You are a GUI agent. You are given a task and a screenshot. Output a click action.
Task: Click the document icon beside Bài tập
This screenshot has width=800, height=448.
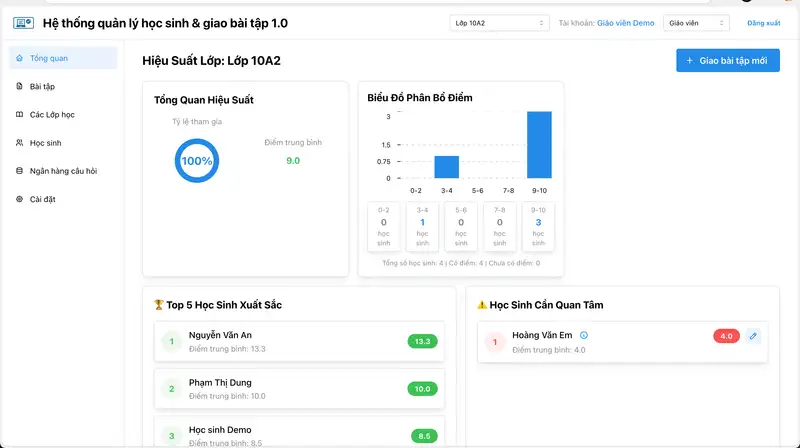[19, 86]
